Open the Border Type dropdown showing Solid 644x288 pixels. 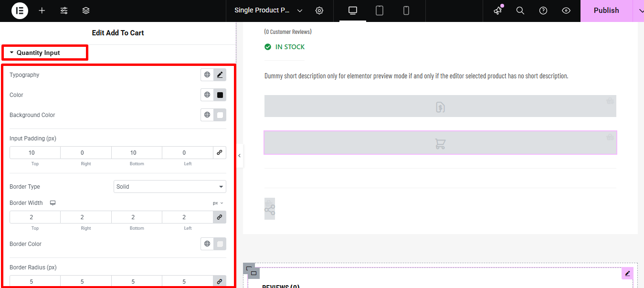tap(169, 186)
